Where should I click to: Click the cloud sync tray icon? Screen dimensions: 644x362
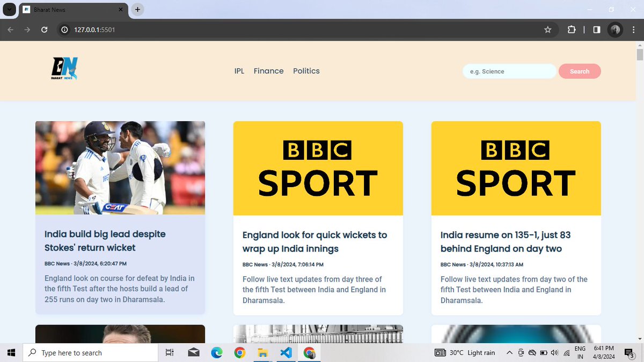[x=532, y=352]
